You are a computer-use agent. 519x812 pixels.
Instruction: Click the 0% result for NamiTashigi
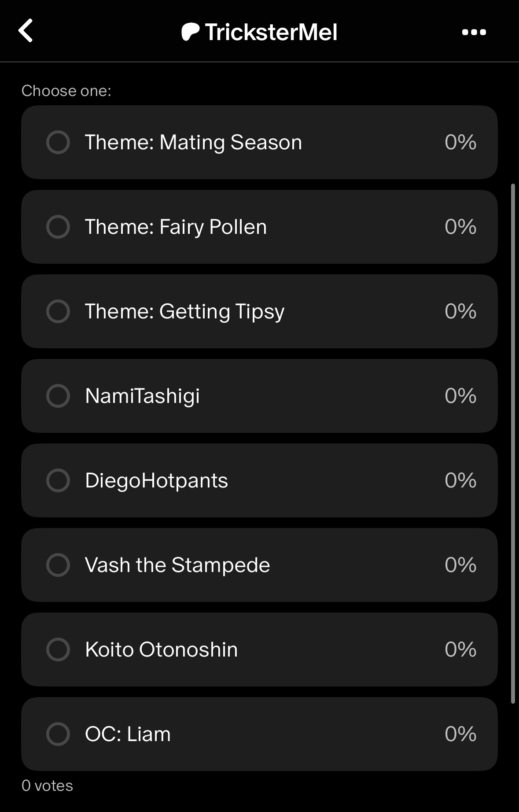pyautogui.click(x=460, y=396)
